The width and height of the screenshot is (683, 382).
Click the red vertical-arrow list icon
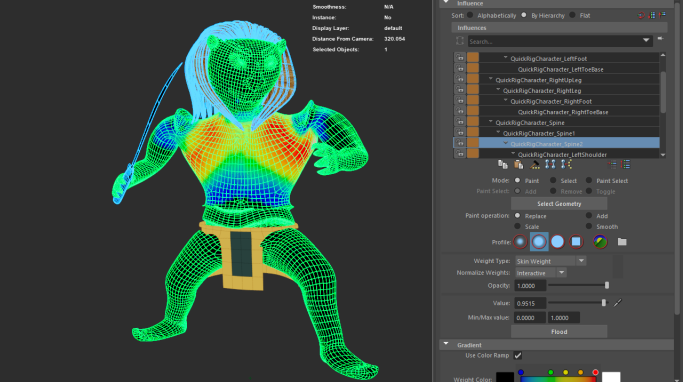[626, 164]
